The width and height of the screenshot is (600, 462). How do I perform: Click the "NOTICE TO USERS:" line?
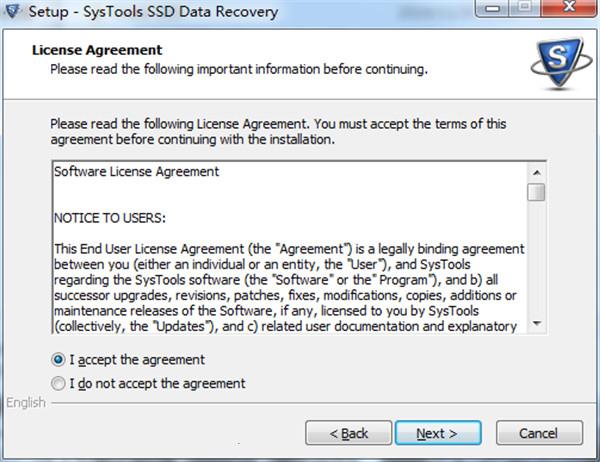pyautogui.click(x=110, y=218)
